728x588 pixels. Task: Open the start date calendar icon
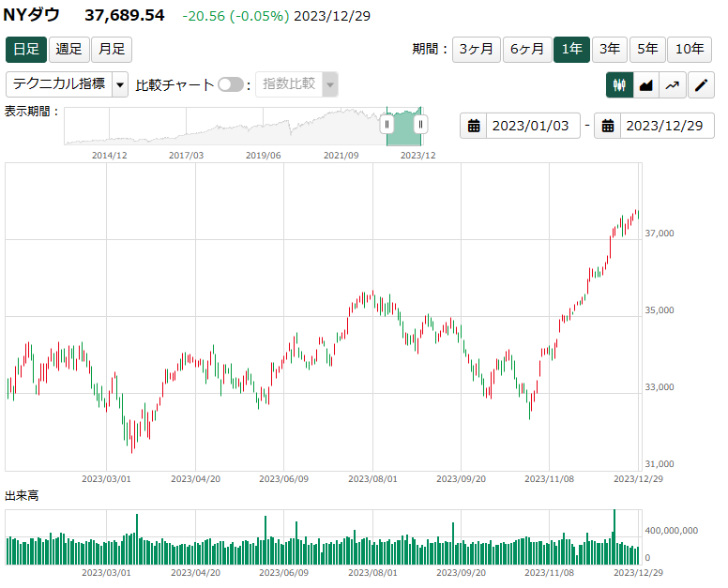pos(474,126)
